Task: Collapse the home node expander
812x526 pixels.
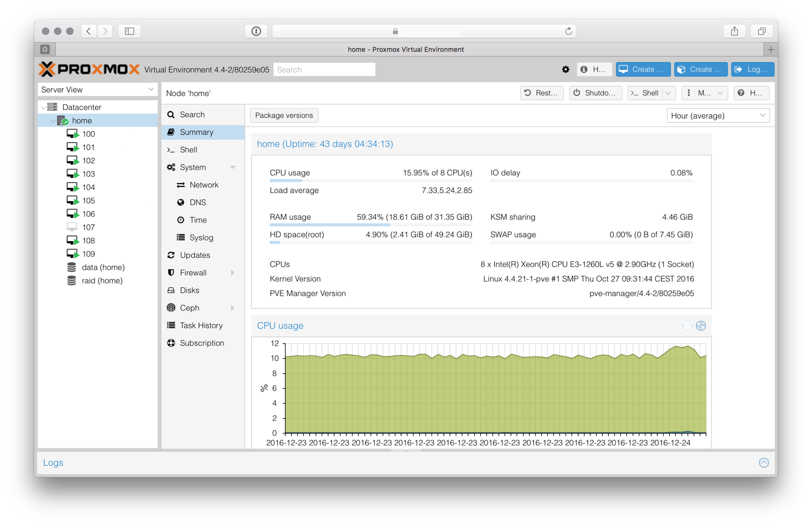Action: pos(53,121)
